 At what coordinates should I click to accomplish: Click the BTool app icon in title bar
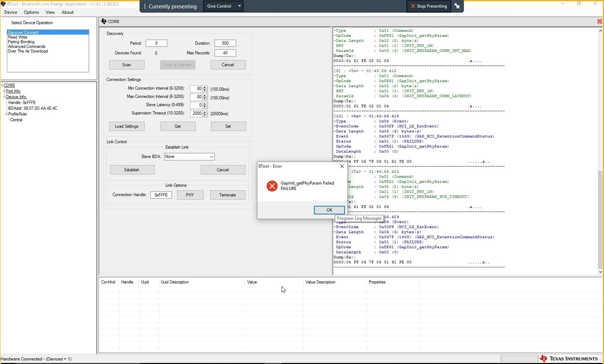[3, 4]
